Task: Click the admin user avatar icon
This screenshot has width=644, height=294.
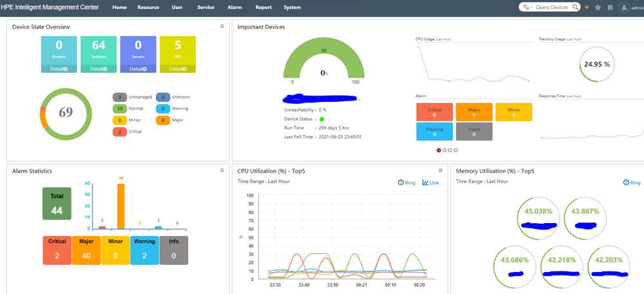Action: coord(624,7)
